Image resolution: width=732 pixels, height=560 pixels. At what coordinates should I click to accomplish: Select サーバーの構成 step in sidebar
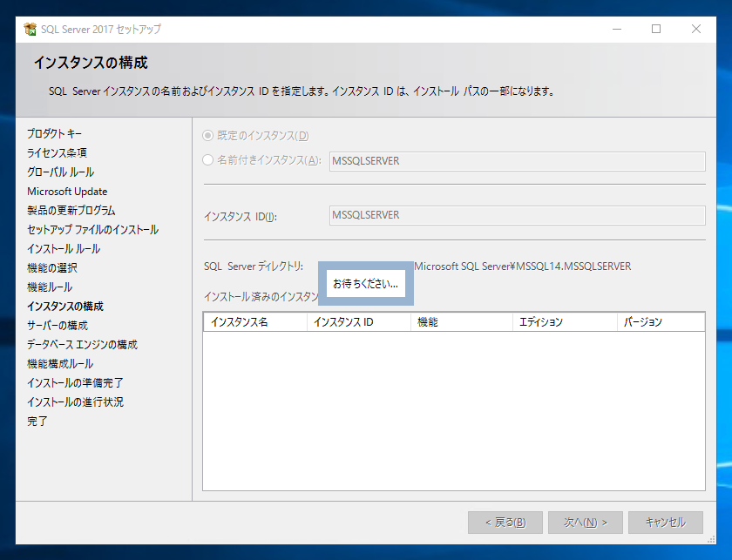58,325
